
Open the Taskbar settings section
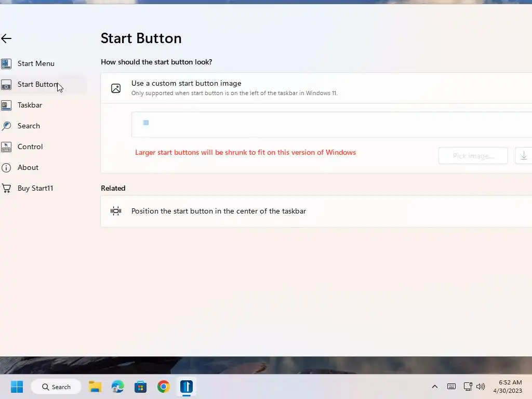[30, 105]
